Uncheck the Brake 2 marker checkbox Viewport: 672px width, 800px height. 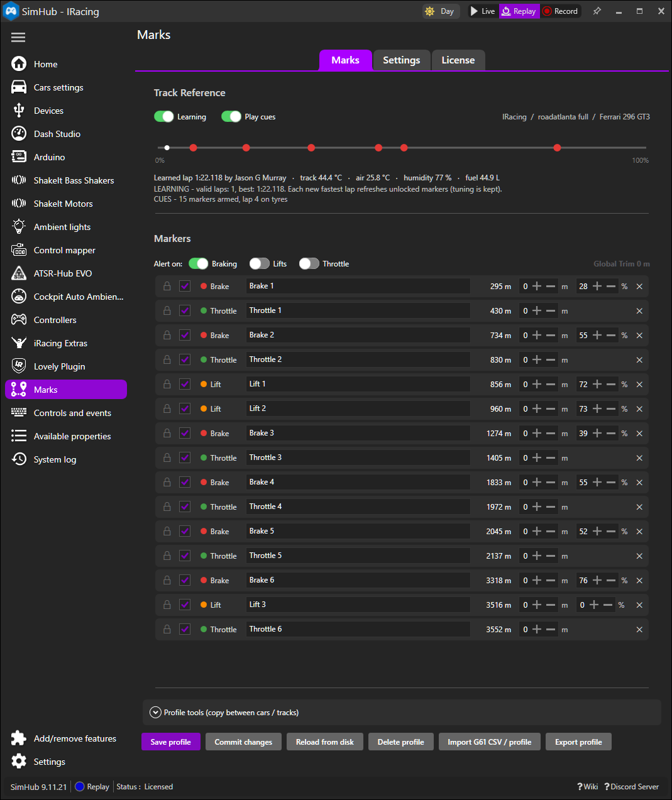tap(185, 335)
